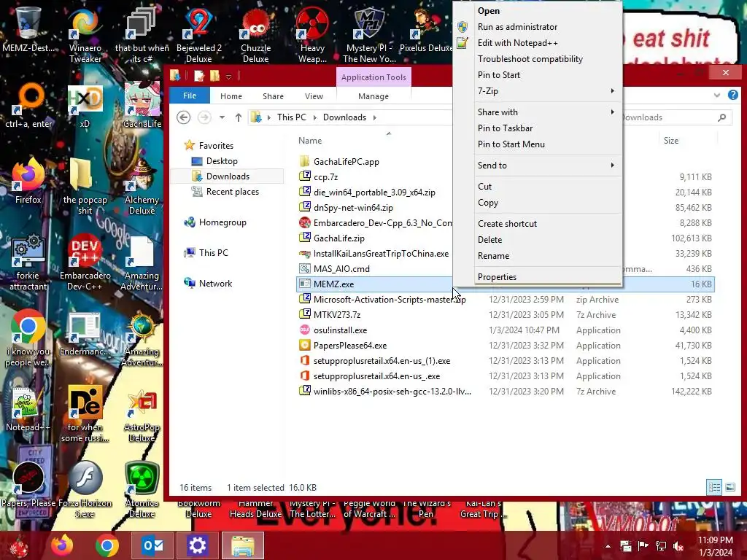Open the View ribbon tab
The width and height of the screenshot is (747, 560).
point(314,96)
